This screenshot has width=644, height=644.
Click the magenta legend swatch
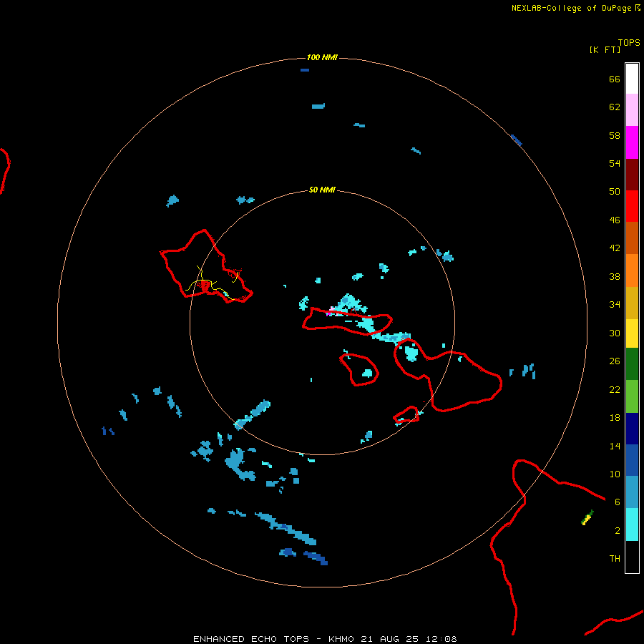point(632,142)
